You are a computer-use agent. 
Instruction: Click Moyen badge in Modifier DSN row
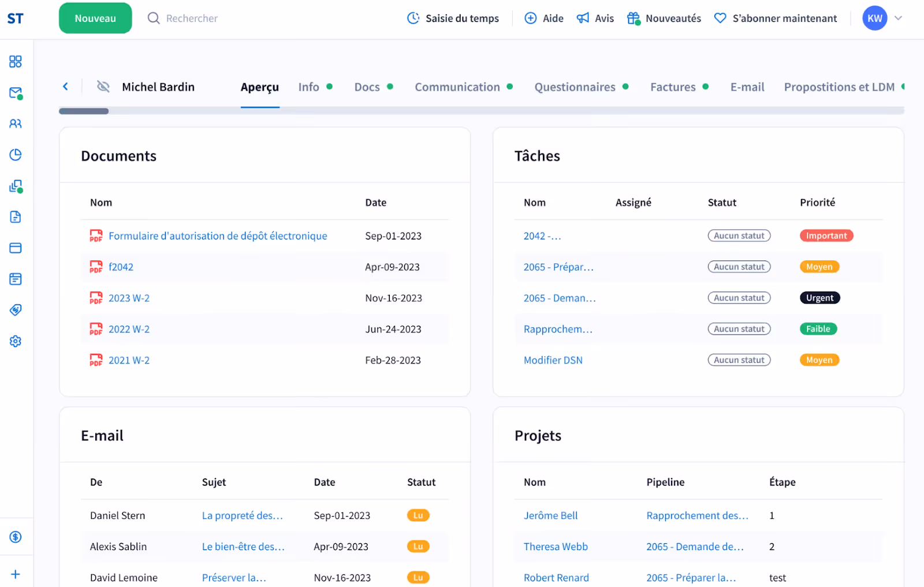(819, 360)
